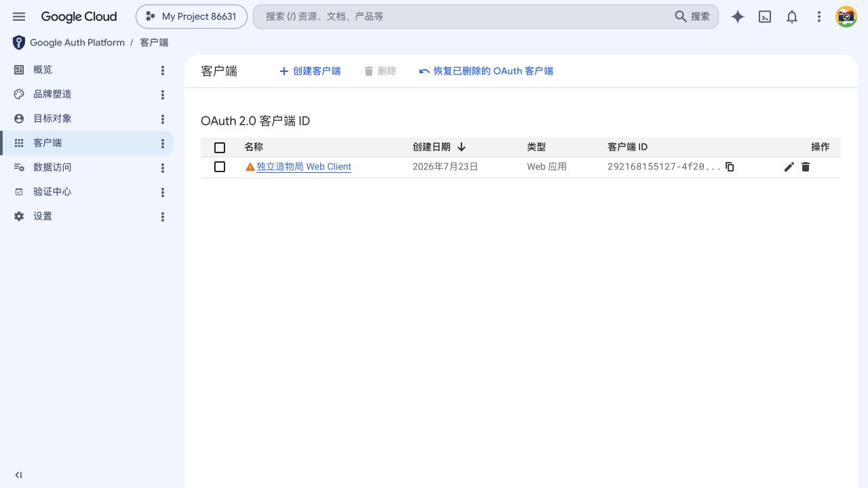The height and width of the screenshot is (488, 868).
Task: Click the magnifier search button
Action: pyautogui.click(x=692, y=16)
